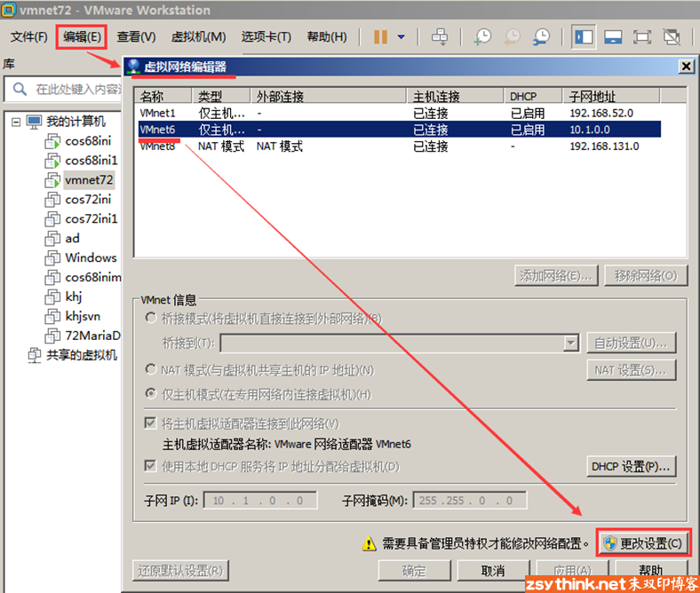Viewport: 700px width, 593px height.
Task: Click the 移除网络(O) button
Action: click(646, 276)
